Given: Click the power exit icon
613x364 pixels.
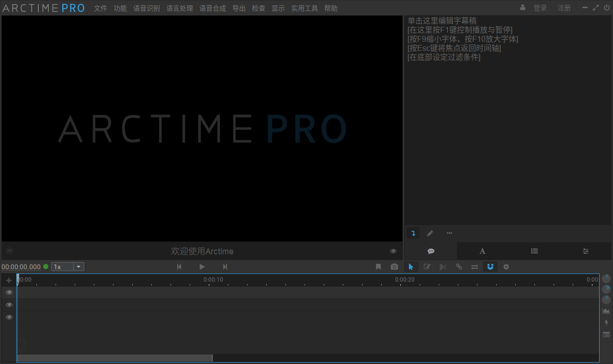Looking at the screenshot, I should pos(607,8).
